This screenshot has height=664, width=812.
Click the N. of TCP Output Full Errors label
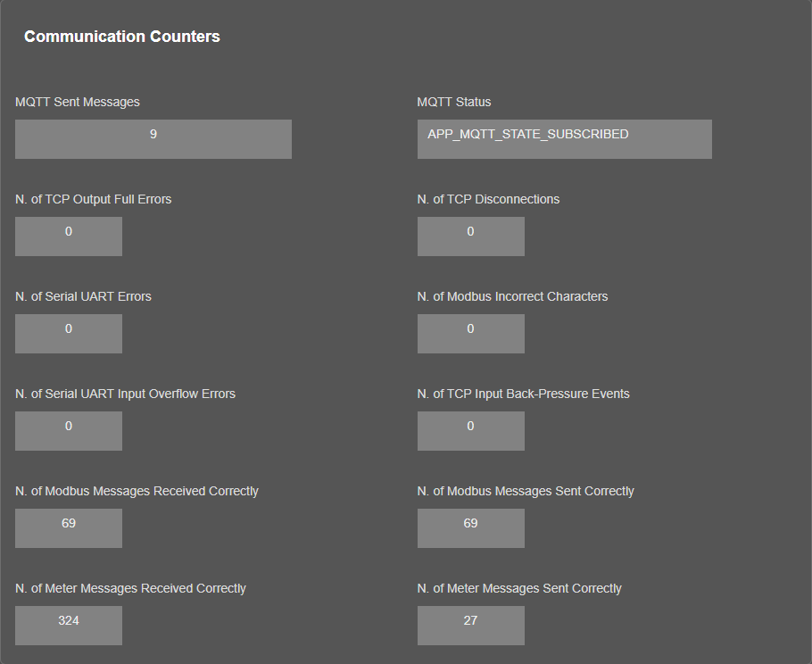pos(93,199)
